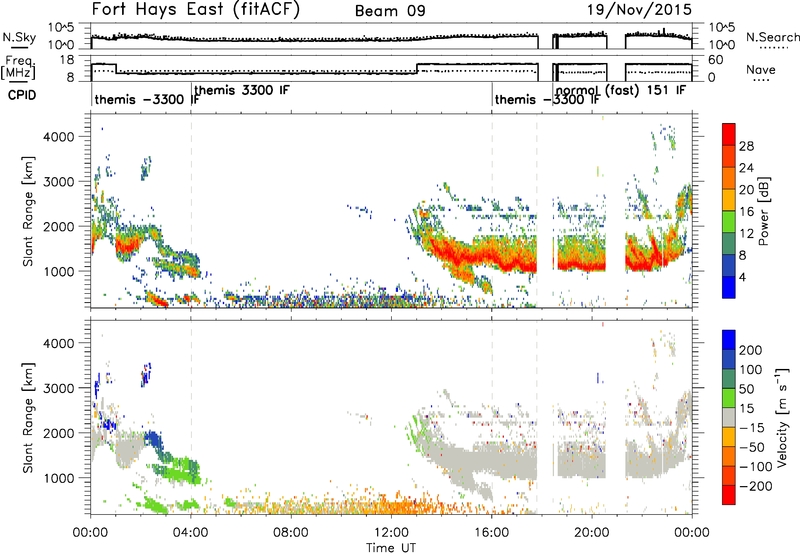Click the 'Slant Range [km]' label of the power panel
Viewport: 800px width, 554px height.
click(x=28, y=211)
